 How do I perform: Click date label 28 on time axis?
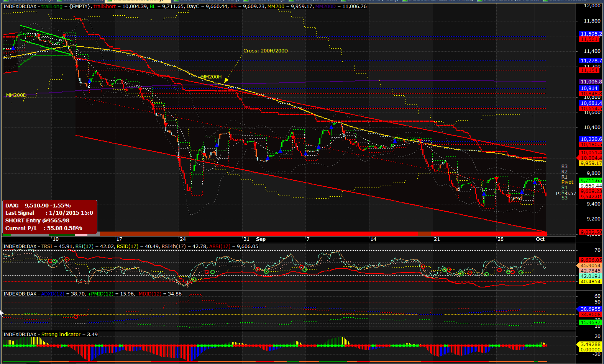(500, 239)
